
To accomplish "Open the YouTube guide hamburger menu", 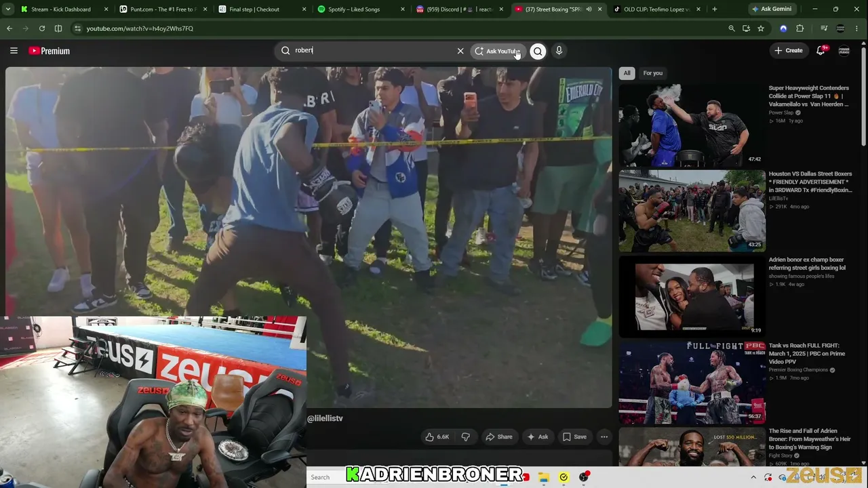I will (x=14, y=51).
